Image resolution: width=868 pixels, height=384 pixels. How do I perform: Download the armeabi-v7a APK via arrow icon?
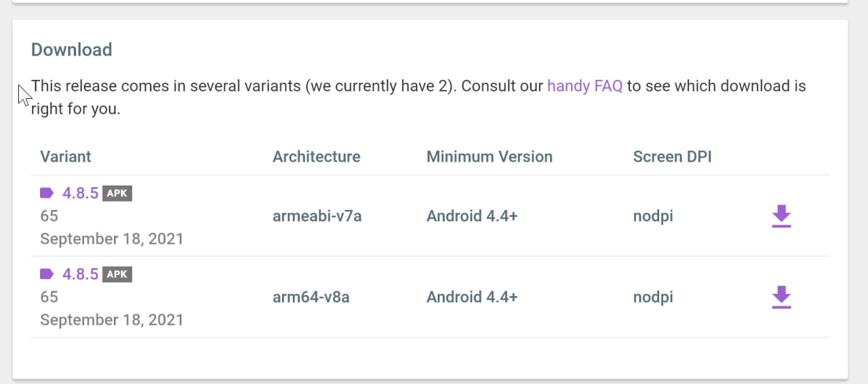[x=781, y=216]
